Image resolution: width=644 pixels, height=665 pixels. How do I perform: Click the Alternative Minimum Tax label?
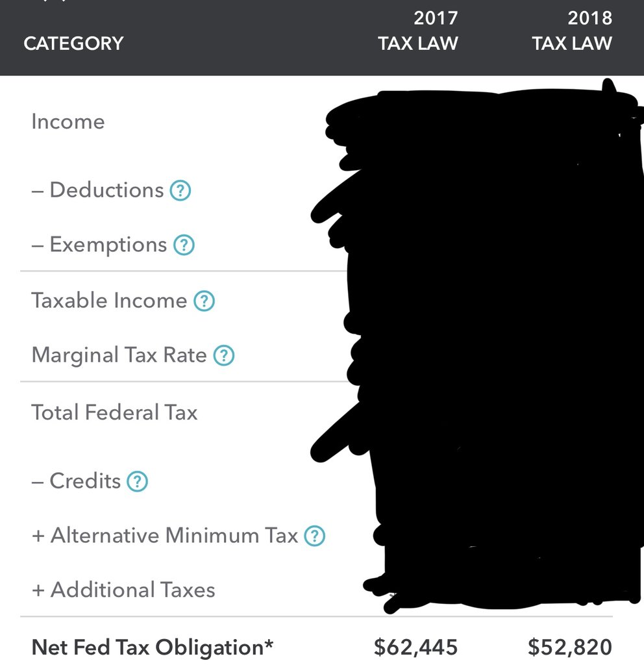[174, 536]
